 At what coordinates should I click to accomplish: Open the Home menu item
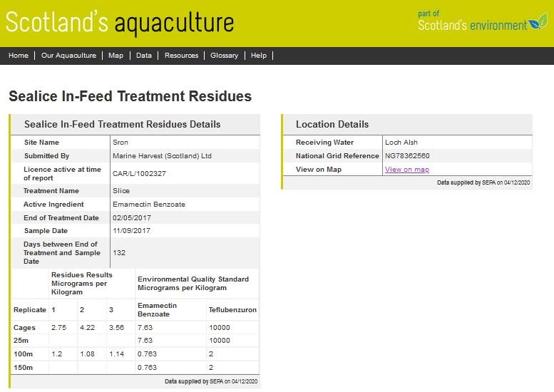(19, 56)
